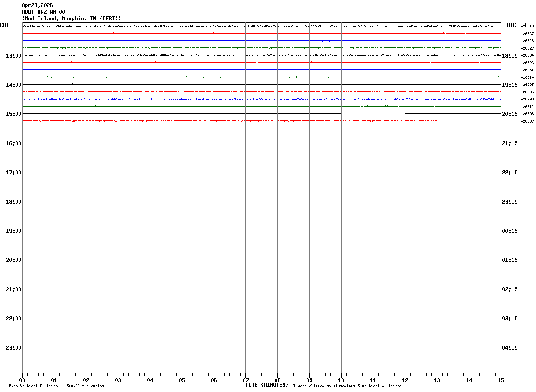Select the DC offset value -26314

(527, 77)
